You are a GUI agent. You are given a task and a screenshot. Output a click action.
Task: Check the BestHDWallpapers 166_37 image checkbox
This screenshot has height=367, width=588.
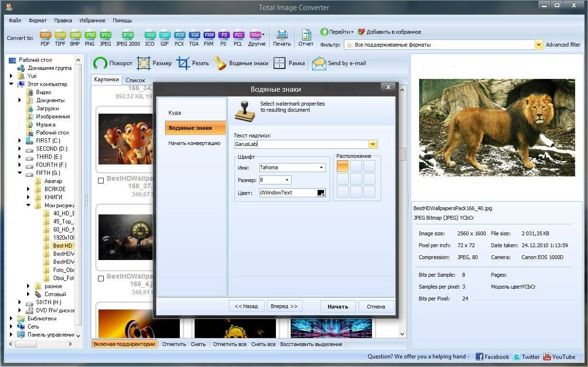click(x=100, y=181)
